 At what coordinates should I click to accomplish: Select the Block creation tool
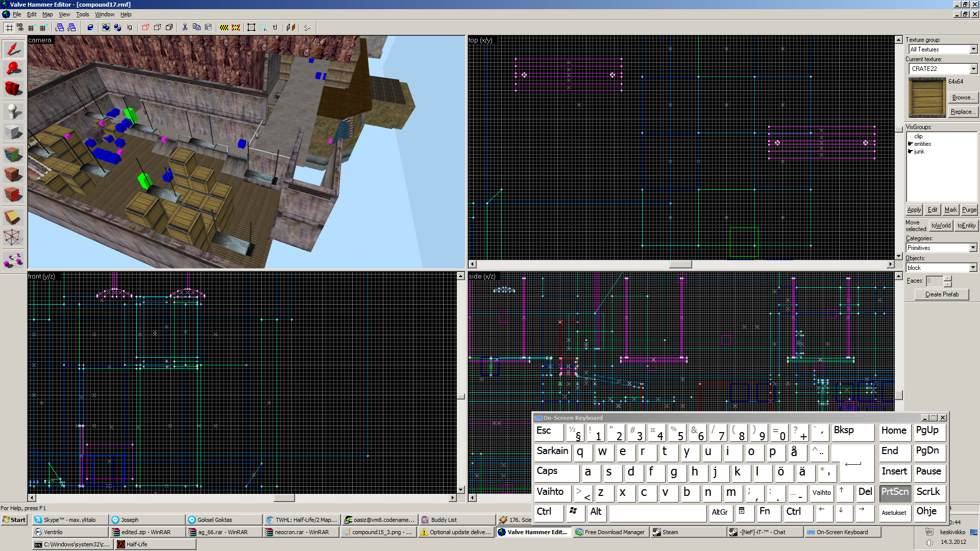(x=13, y=132)
